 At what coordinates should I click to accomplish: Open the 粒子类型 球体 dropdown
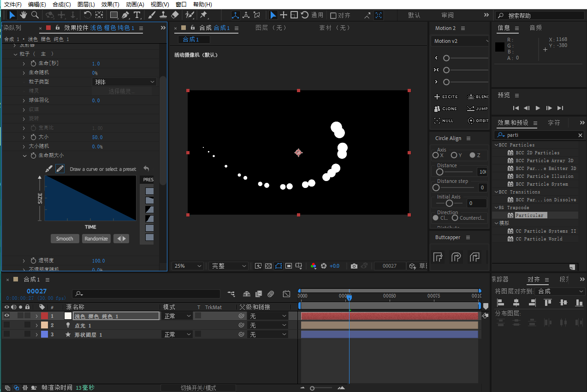pos(124,82)
